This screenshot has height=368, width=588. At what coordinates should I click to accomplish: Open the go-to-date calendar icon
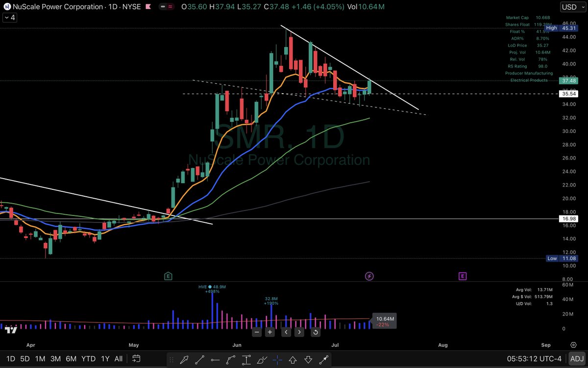(136, 359)
